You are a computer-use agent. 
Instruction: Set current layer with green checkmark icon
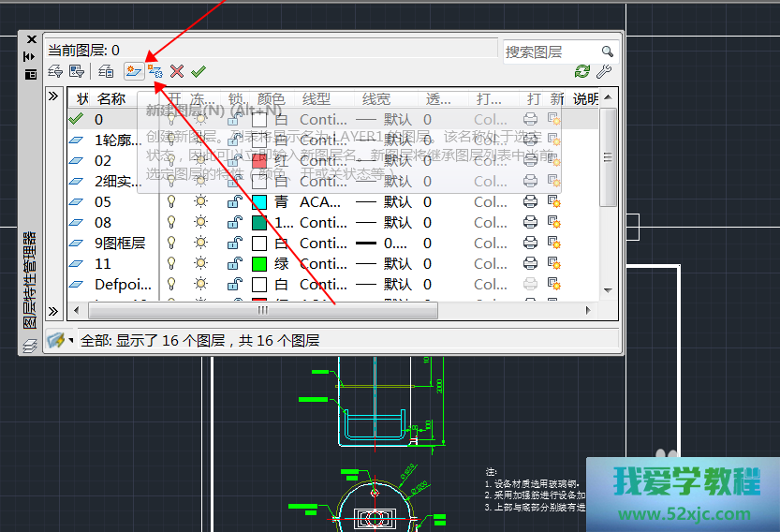coord(199,71)
